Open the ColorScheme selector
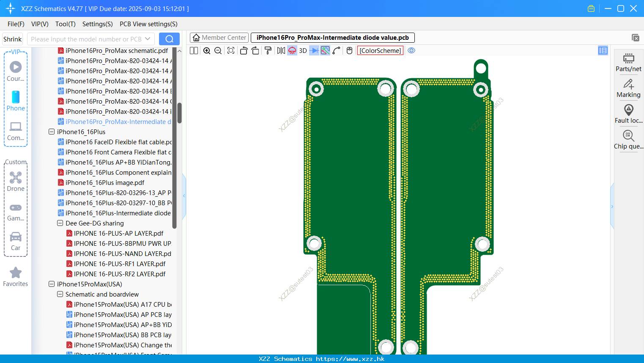 tap(380, 50)
